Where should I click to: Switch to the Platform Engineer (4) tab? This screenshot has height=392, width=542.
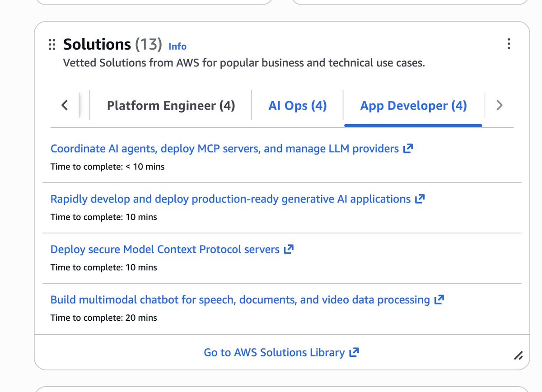[x=171, y=106]
